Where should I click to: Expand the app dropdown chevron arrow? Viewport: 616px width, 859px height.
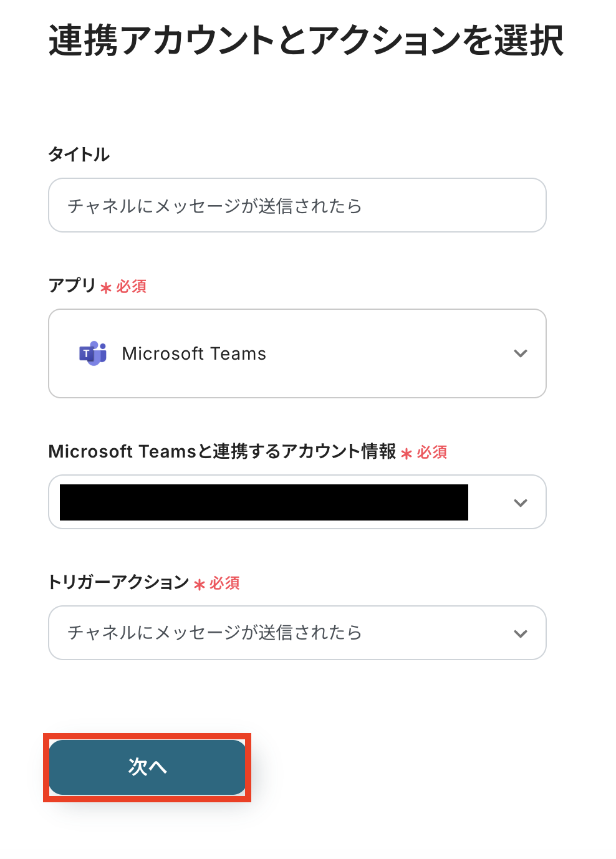(520, 353)
